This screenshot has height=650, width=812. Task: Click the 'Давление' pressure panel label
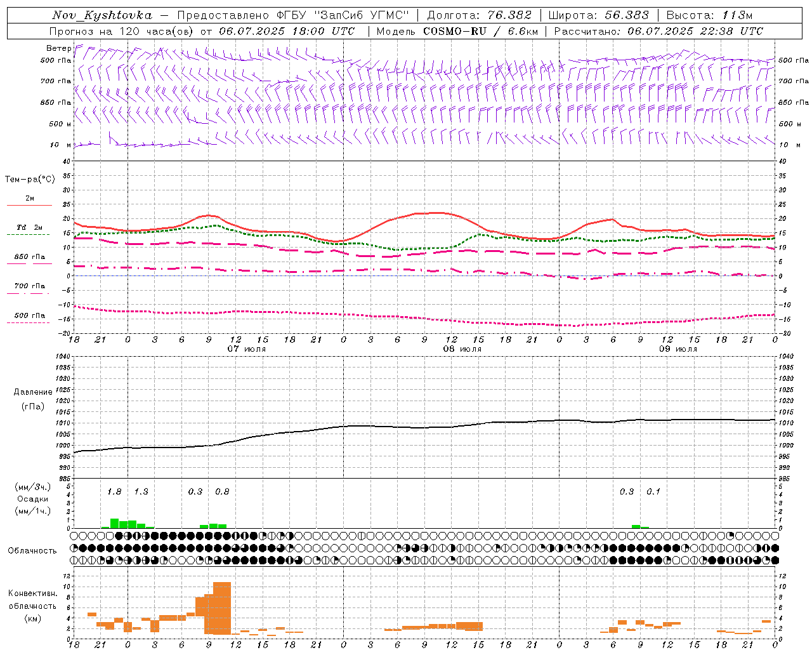(33, 392)
